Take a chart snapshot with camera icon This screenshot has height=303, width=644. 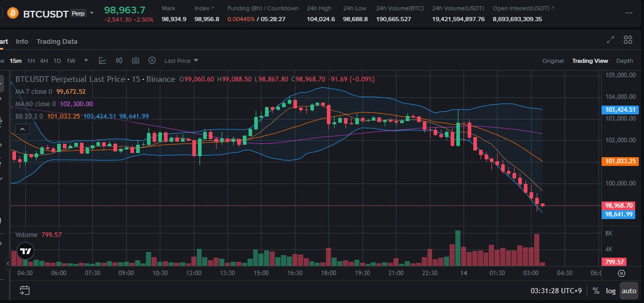pos(136,60)
